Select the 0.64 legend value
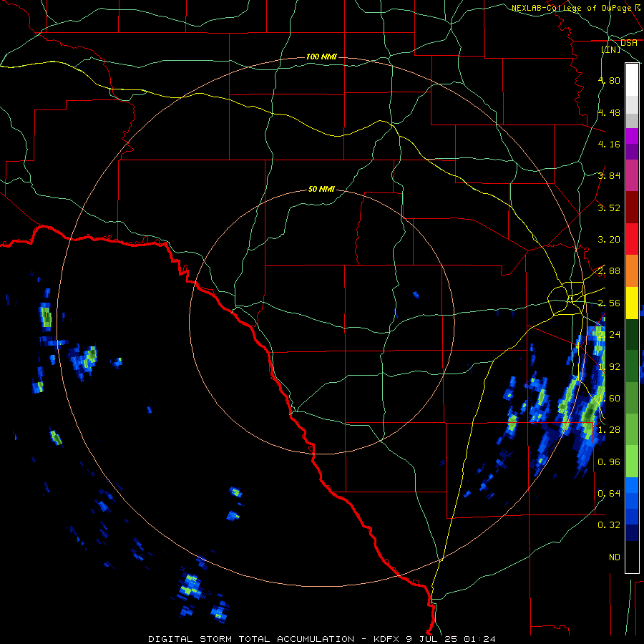 609,493
